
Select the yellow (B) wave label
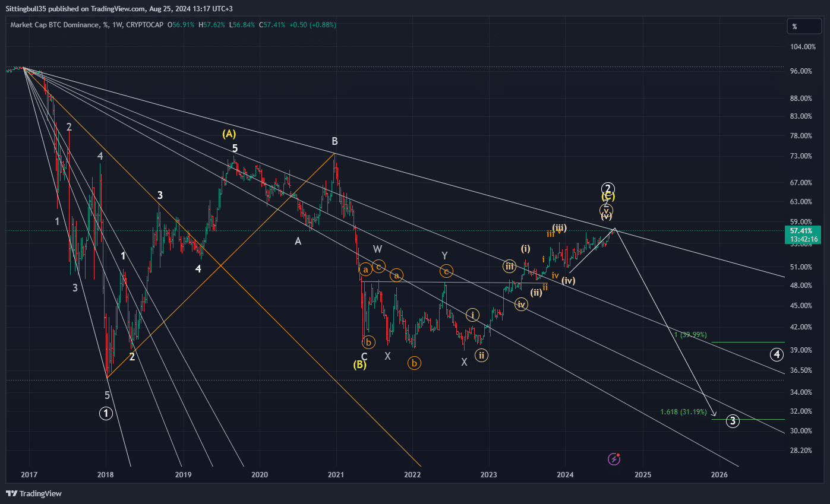click(359, 364)
